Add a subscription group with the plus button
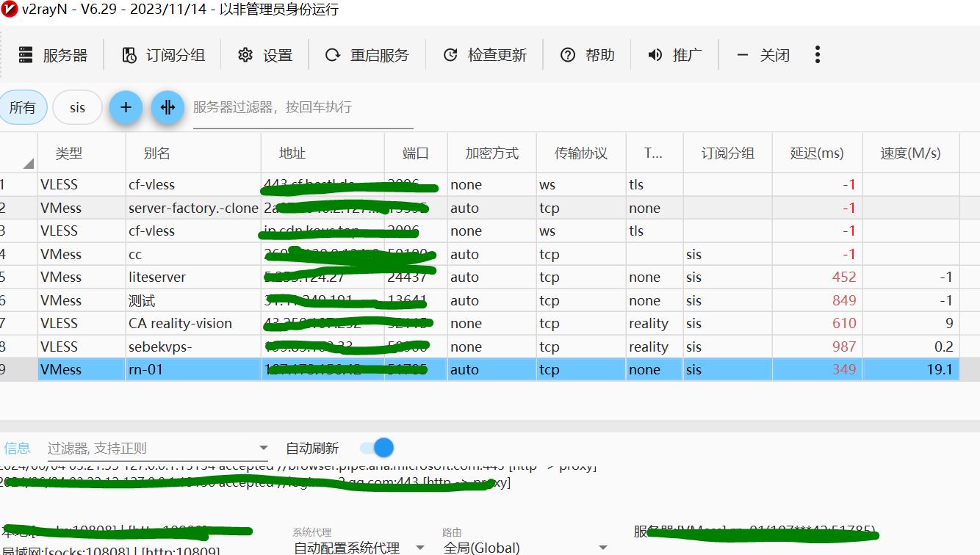Screen dimensions: 980x555 click(126, 107)
